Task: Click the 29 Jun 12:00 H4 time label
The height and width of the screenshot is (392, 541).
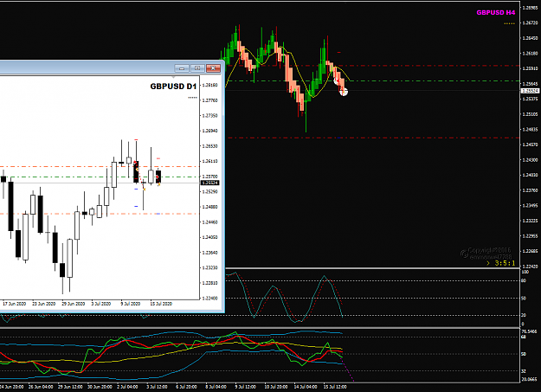Action: coord(70,387)
